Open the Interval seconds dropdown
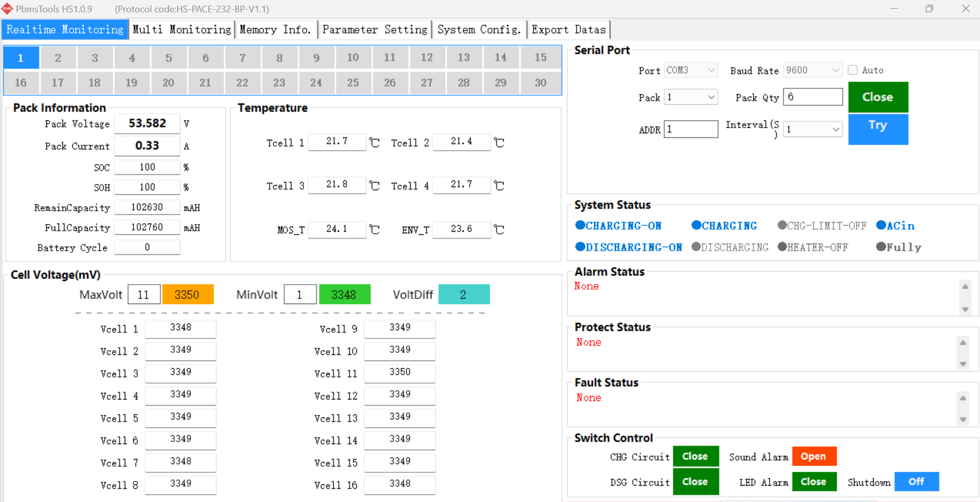 (x=813, y=129)
